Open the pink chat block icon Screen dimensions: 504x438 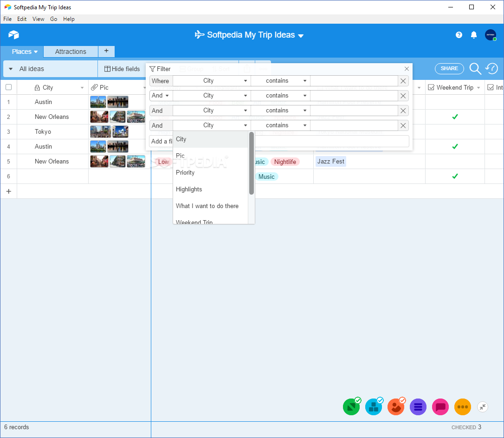[440, 407]
